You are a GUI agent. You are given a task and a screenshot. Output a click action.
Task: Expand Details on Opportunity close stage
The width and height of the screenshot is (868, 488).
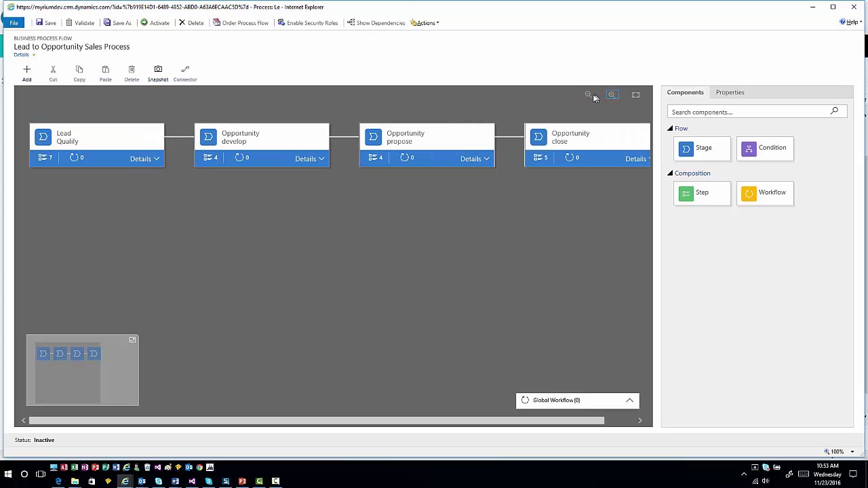point(637,159)
